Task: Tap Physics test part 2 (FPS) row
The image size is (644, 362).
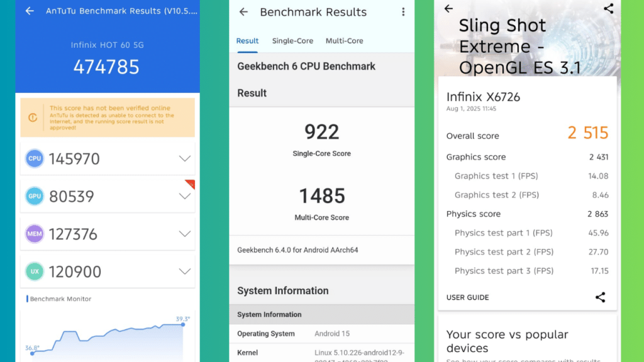Action: point(531,251)
